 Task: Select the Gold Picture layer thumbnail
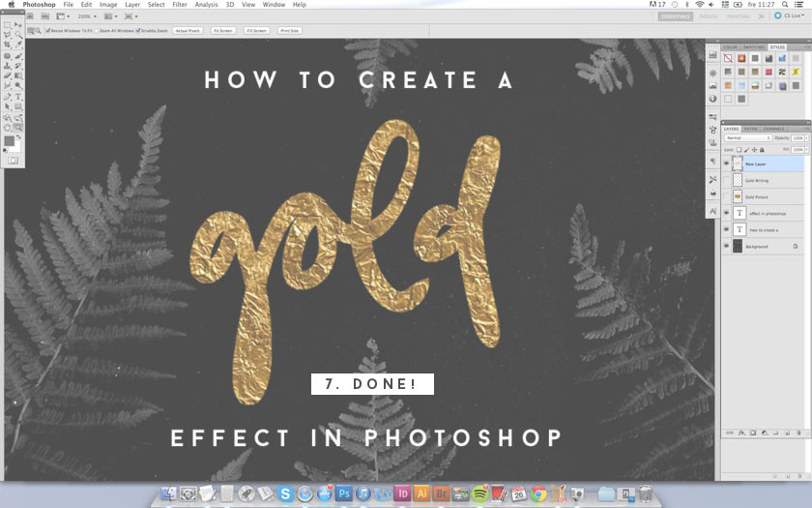pos(738,197)
